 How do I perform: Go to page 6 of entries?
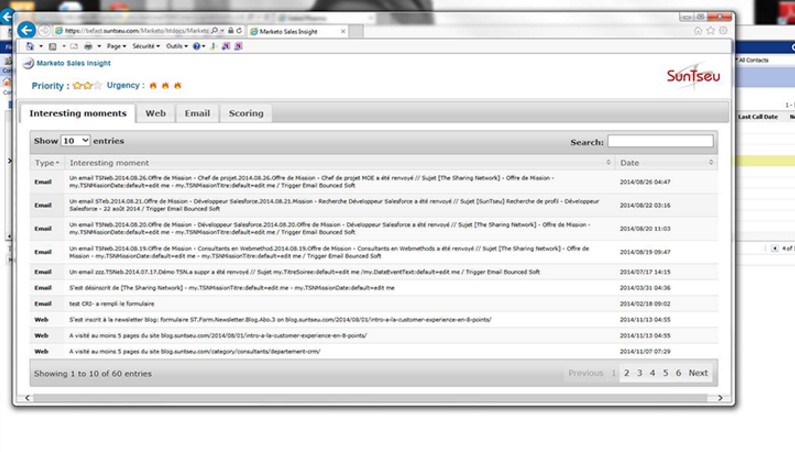pos(678,373)
